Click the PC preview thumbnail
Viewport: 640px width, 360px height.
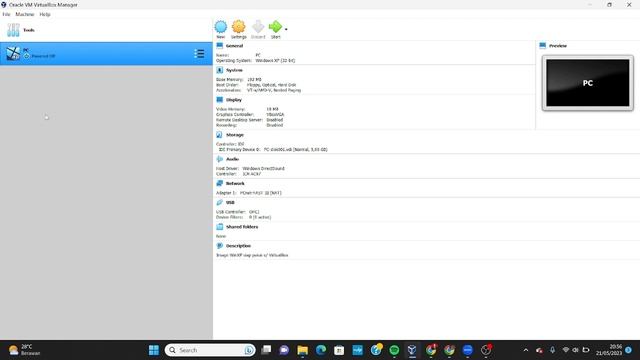(588, 83)
